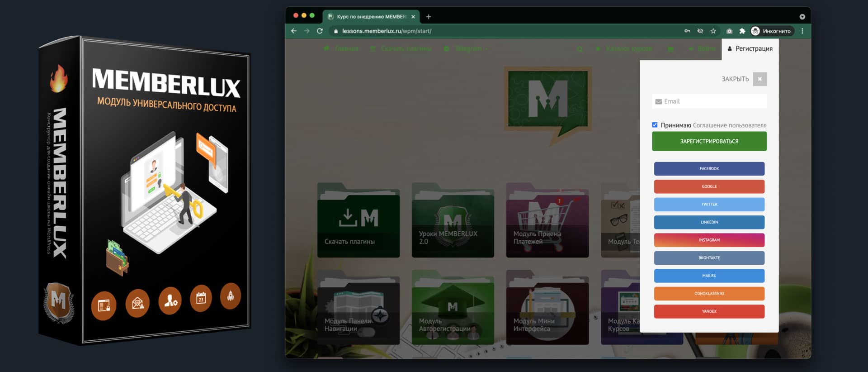Viewport: 868px width, 372px height.
Task: Reload the page with the refresh icon
Action: tap(320, 31)
